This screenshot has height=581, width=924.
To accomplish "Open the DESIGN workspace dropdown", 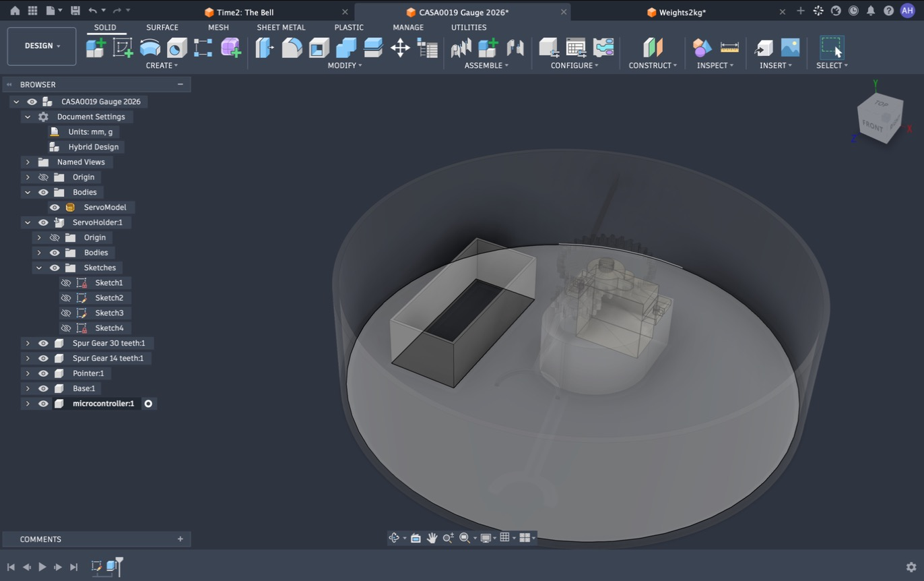I will click(42, 46).
